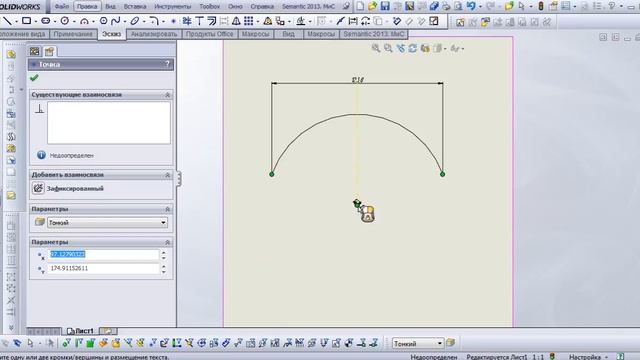Confirm the Point with green checkmark
The image size is (640, 360).
pyautogui.click(x=34, y=78)
